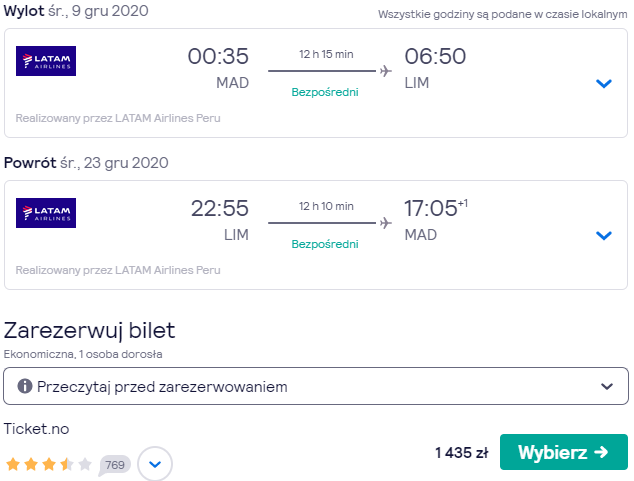Click the Ticket.no star rating
Image resolution: width=634 pixels, height=481 pixels.
click(49, 464)
